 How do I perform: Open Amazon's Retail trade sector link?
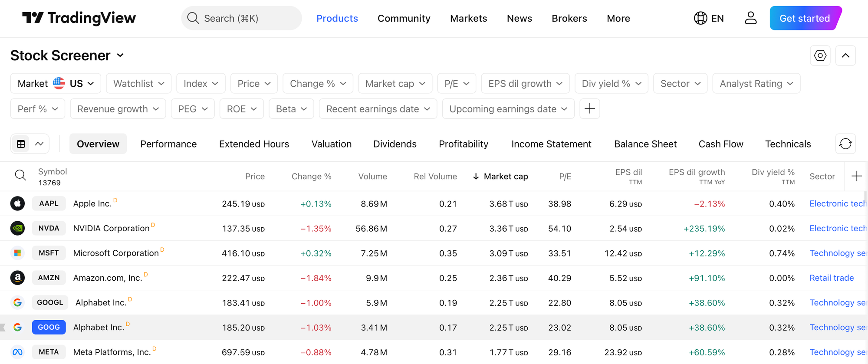tap(832, 278)
